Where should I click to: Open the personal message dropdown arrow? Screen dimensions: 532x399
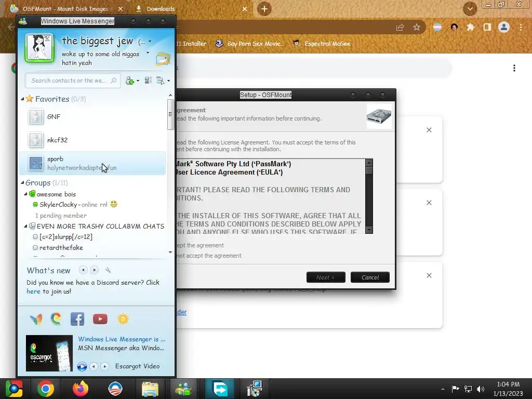click(148, 53)
